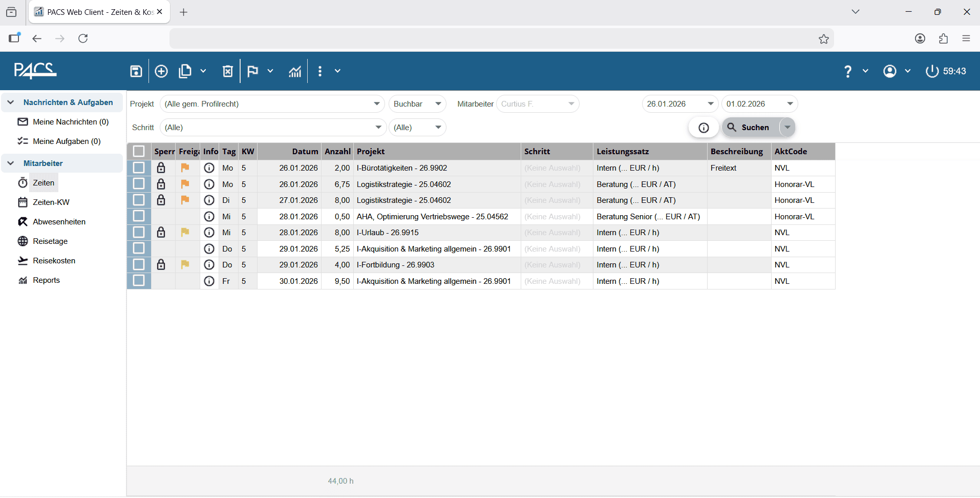Open Meine Nachrichten (0) link

coord(70,122)
